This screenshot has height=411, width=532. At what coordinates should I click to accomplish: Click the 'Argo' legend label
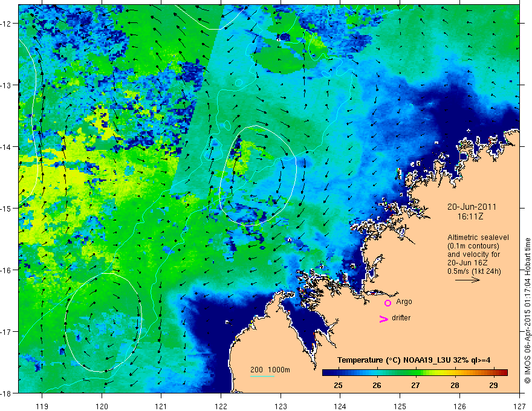[x=404, y=302]
